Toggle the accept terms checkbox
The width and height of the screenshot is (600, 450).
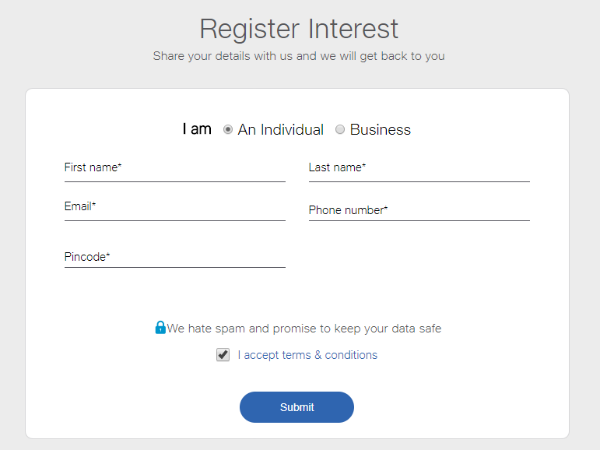tap(222, 355)
